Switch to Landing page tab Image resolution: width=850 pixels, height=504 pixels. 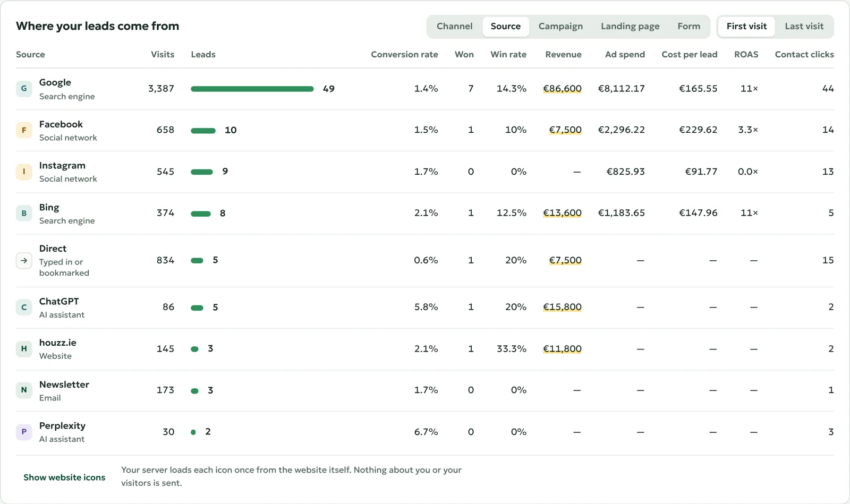coord(630,27)
